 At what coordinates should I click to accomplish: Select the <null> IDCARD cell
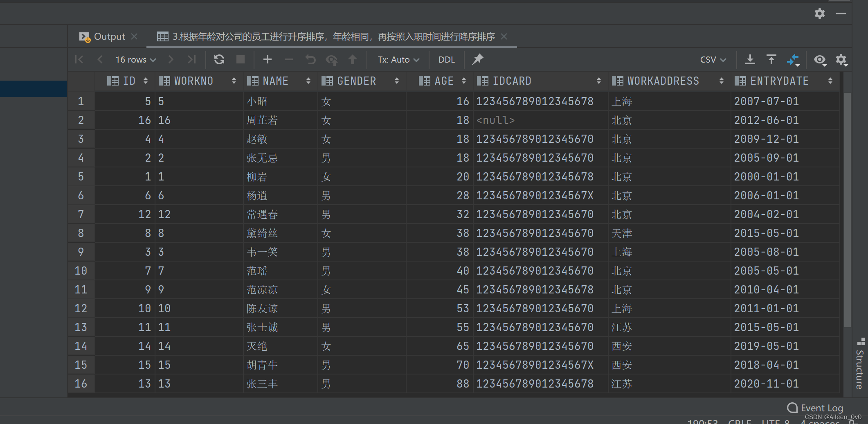[x=541, y=120]
